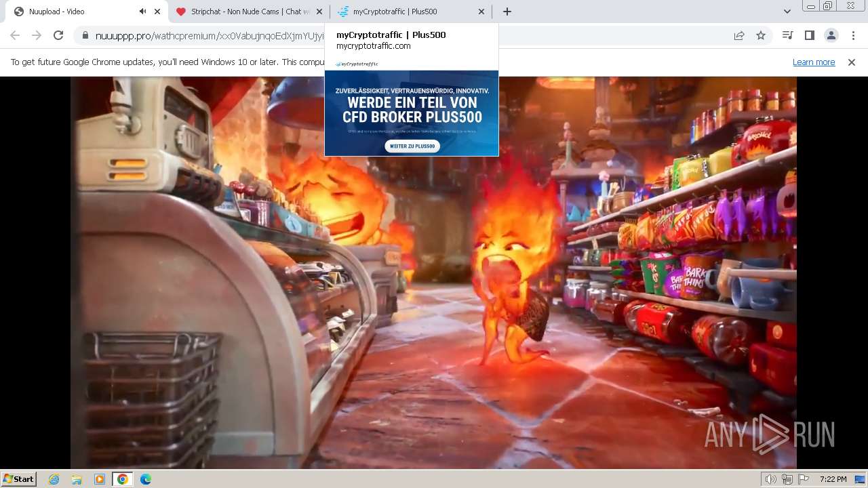Bookmark this page with star icon
Viewport: 868px width, 488px height.
(x=761, y=36)
